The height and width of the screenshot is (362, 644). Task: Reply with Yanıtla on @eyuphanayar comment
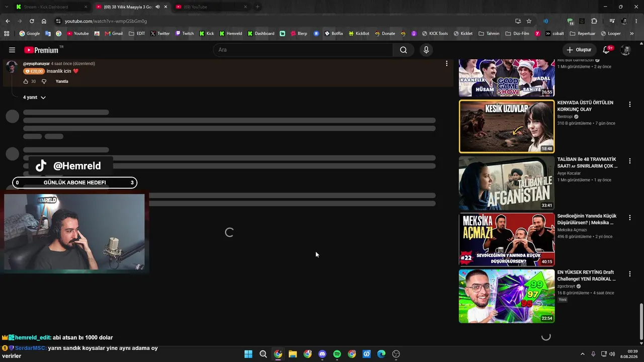pos(62,81)
